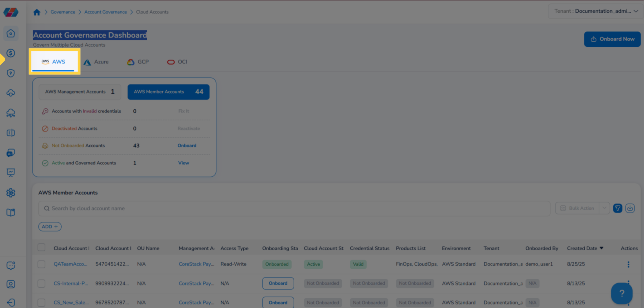Select the CloudOps cloud icon in the sidebar
The image size is (644, 308).
point(11,93)
